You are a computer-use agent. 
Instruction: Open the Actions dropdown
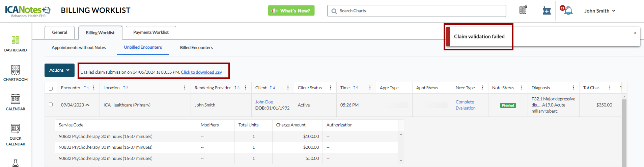pos(59,70)
